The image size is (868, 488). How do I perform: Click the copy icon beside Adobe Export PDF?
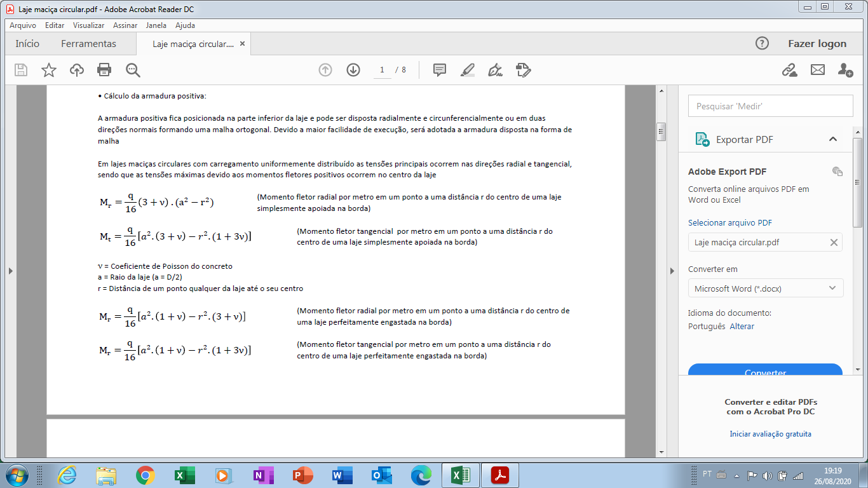point(837,171)
